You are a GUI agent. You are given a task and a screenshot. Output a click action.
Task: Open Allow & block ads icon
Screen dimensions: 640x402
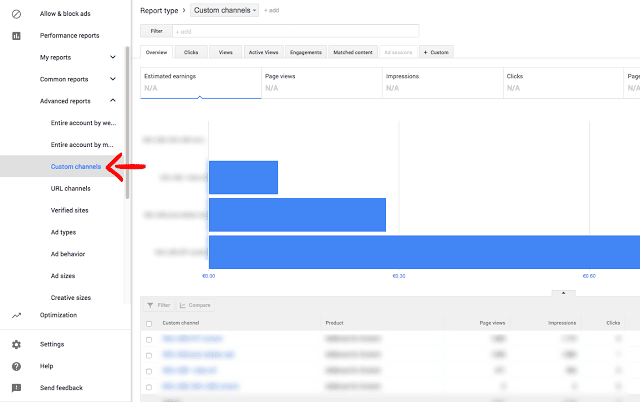tap(16, 14)
